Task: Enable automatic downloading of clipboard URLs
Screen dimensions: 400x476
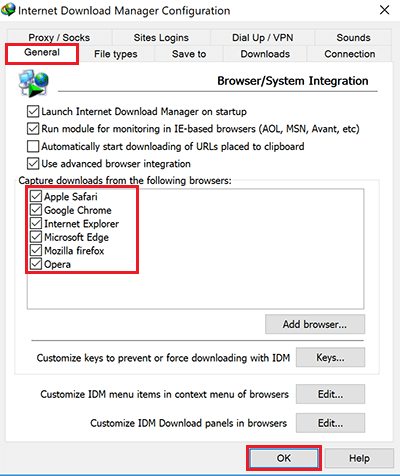Action: coord(33,146)
